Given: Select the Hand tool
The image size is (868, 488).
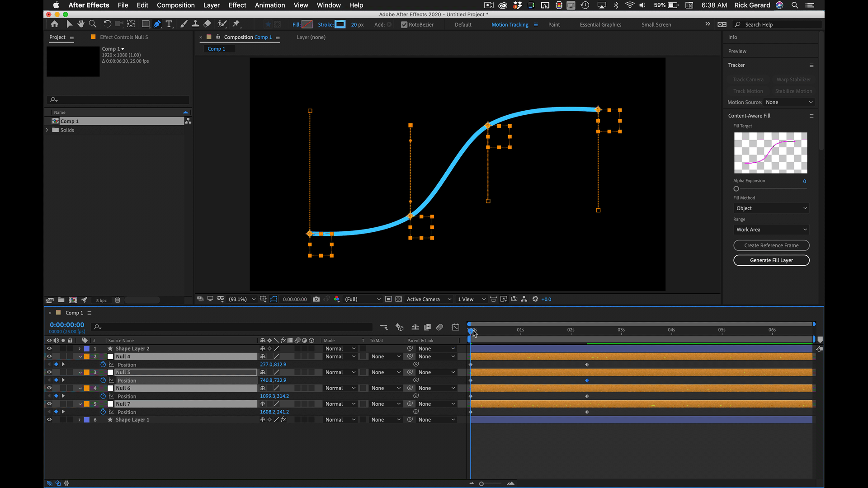Looking at the screenshot, I should [81, 24].
